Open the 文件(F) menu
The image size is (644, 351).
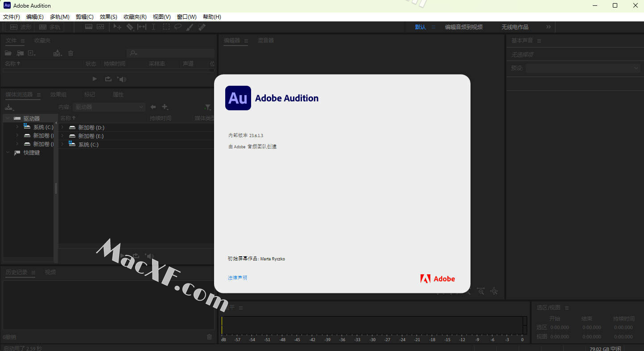(x=12, y=17)
